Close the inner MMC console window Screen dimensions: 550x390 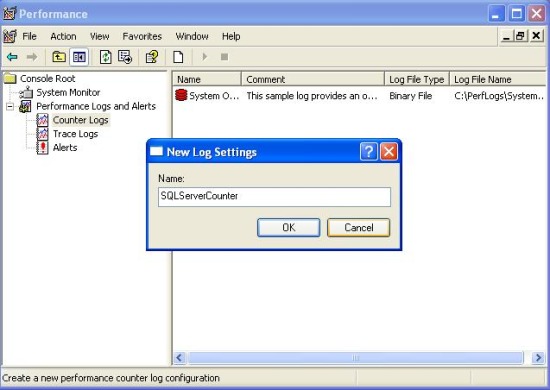(536, 36)
